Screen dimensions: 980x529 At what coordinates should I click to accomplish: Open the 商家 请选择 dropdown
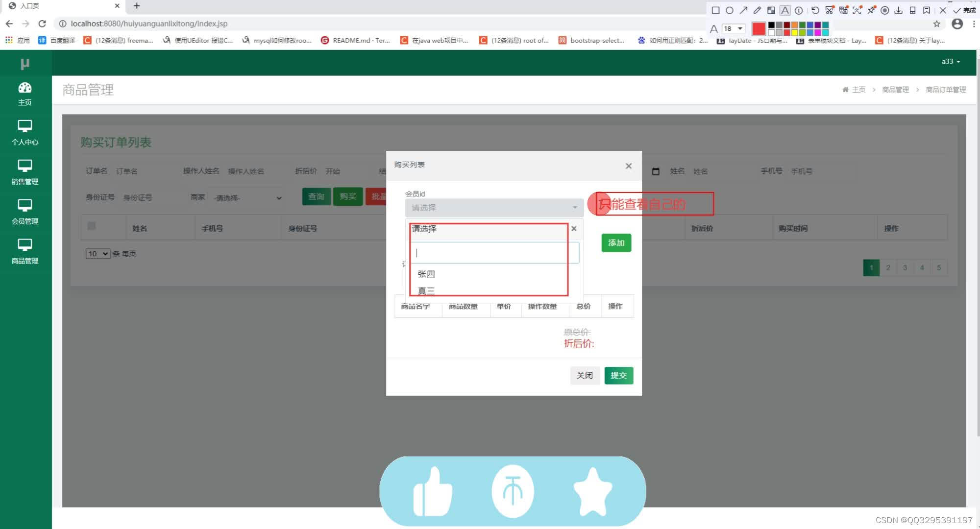247,198
